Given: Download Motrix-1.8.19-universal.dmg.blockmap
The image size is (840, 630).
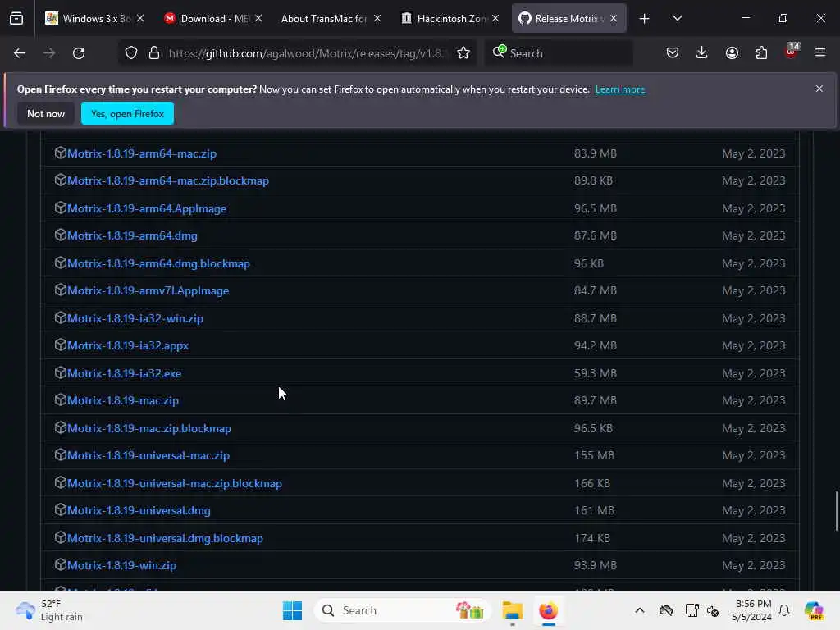Looking at the screenshot, I should click(165, 538).
